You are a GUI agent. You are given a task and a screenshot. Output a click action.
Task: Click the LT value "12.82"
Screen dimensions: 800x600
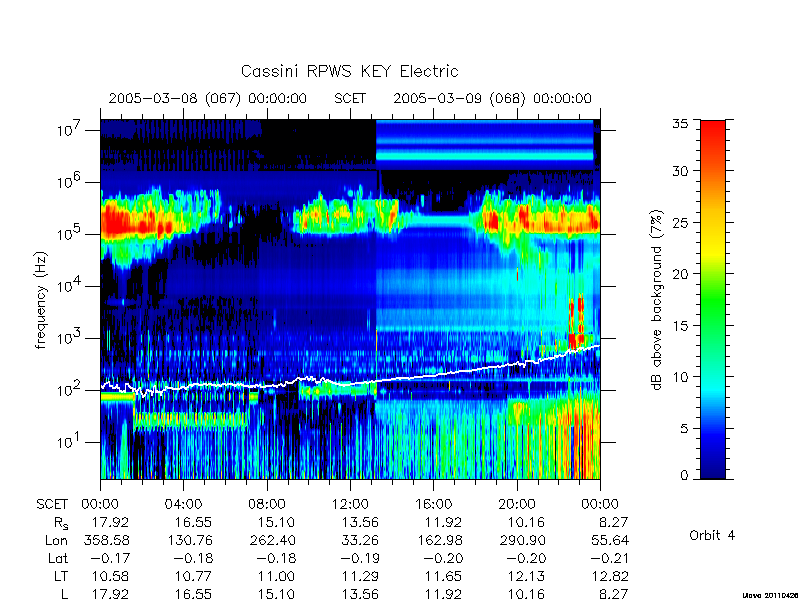pyautogui.click(x=610, y=576)
